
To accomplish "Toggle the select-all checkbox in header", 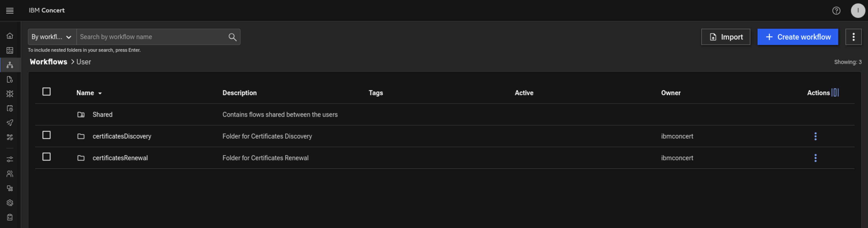I will click(46, 92).
